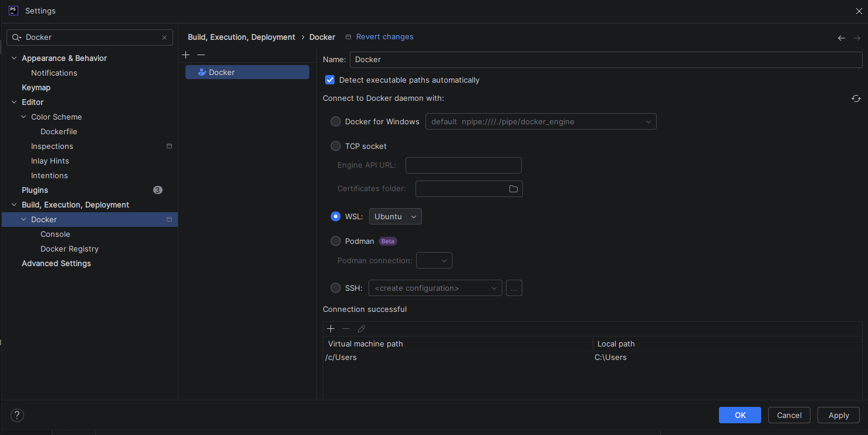
Task: Click the Name input field
Action: coord(606,59)
